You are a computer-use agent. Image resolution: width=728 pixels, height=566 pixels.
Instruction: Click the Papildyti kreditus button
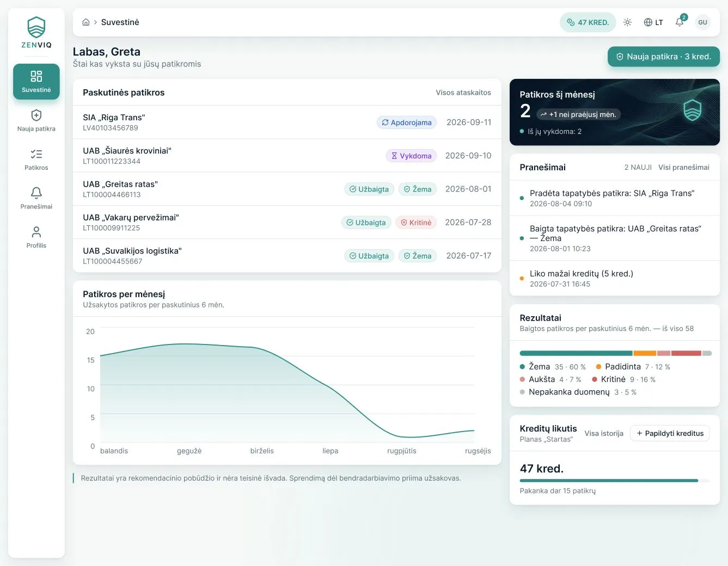pyautogui.click(x=670, y=433)
